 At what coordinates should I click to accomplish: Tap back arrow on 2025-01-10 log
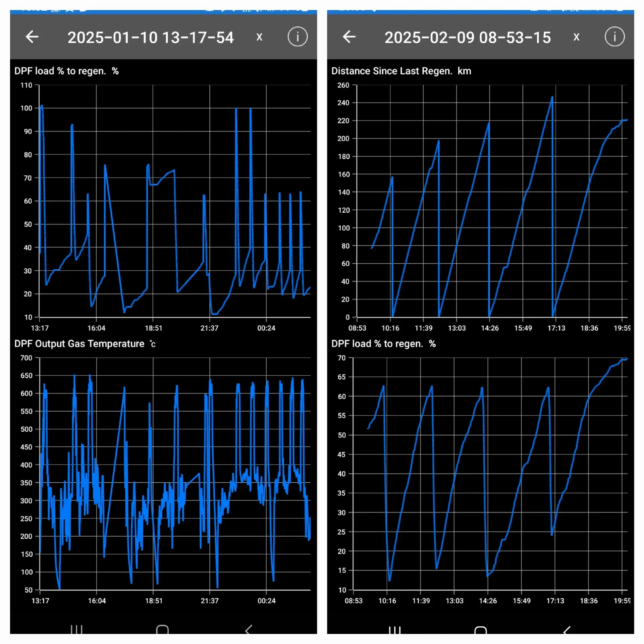click(x=32, y=37)
